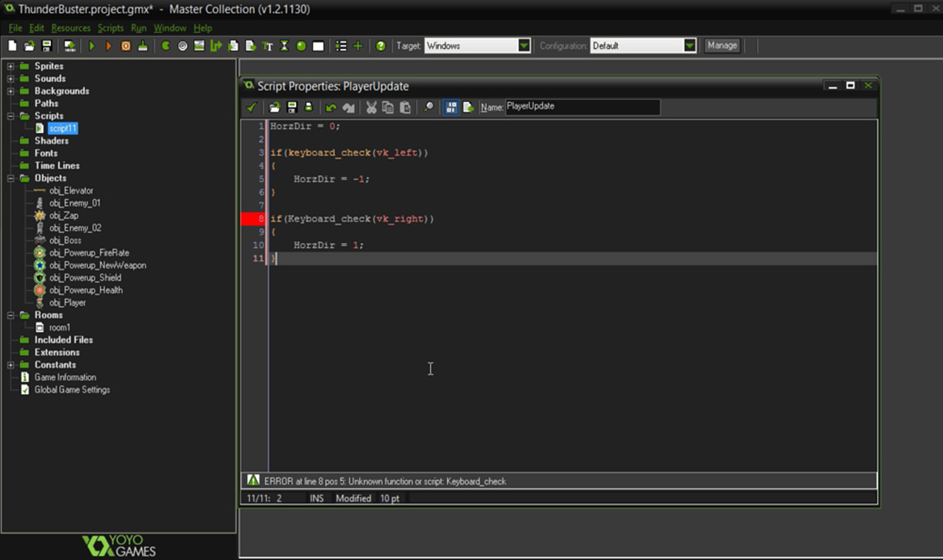This screenshot has width=943, height=560.
Task: Create a new sprite resource
Action: click(165, 45)
